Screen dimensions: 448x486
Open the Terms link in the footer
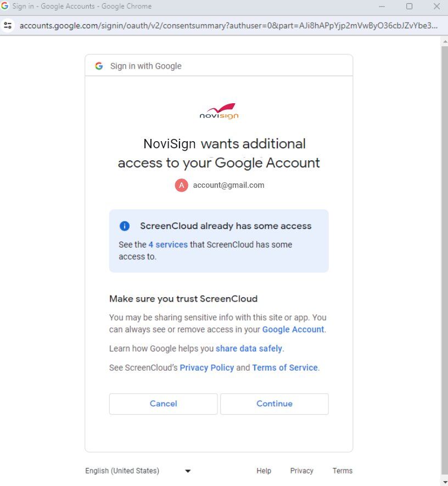tap(342, 471)
